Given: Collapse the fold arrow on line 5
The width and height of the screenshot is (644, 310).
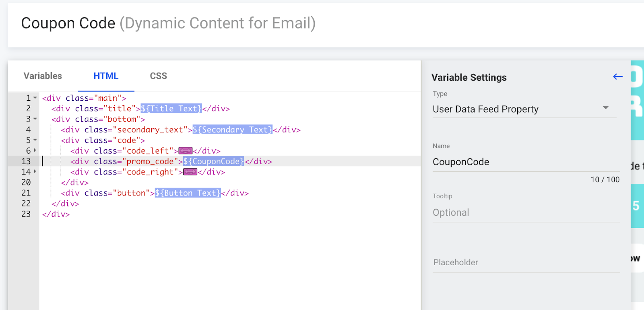Looking at the screenshot, I should (x=35, y=140).
